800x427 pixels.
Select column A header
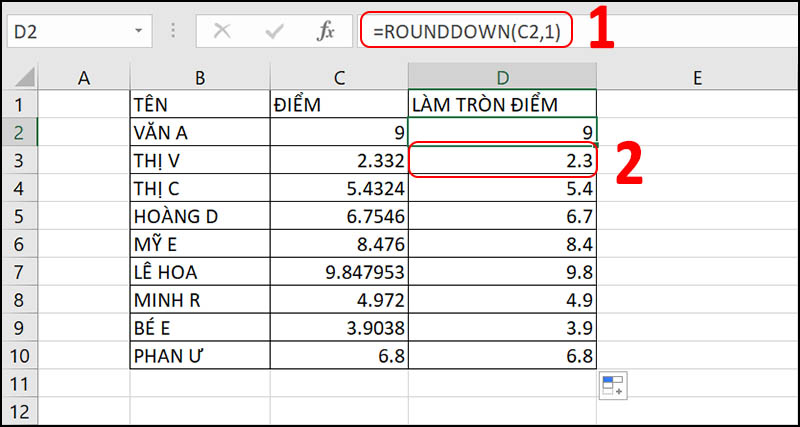[x=84, y=78]
